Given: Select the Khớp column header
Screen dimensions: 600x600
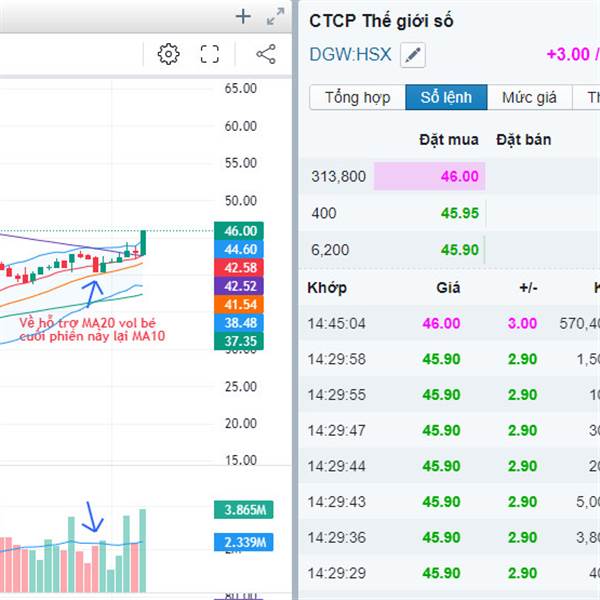Looking at the screenshot, I should [327, 288].
